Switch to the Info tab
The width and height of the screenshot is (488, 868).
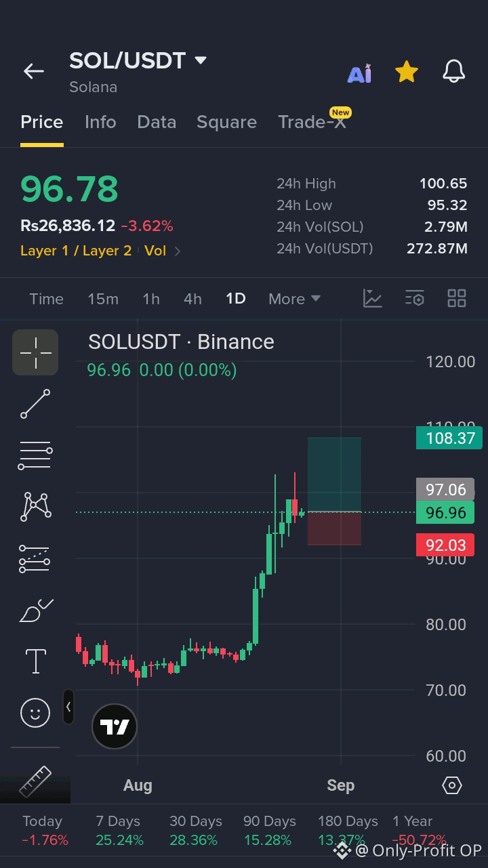pos(100,122)
